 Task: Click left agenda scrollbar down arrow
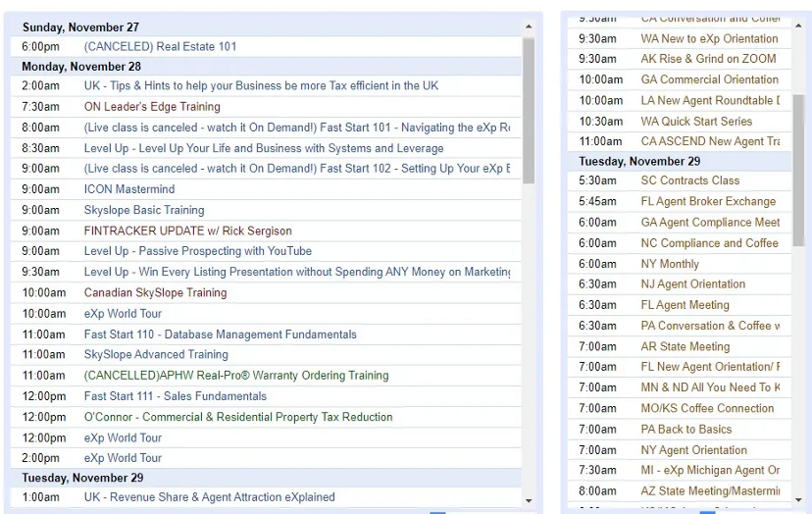(529, 498)
